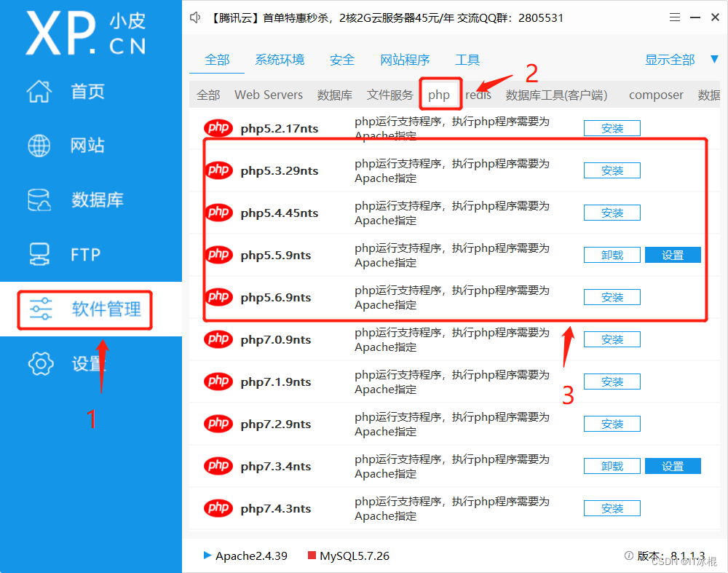Image resolution: width=728 pixels, height=573 pixels.
Task: Click the php7.0.9nts name text
Action: tap(276, 339)
